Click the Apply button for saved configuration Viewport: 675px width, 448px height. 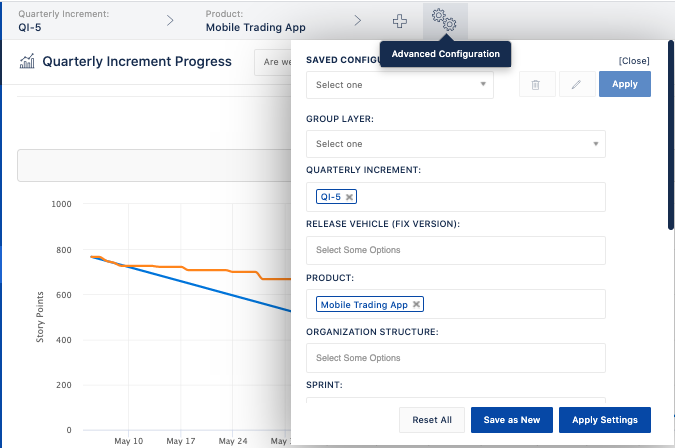point(625,84)
